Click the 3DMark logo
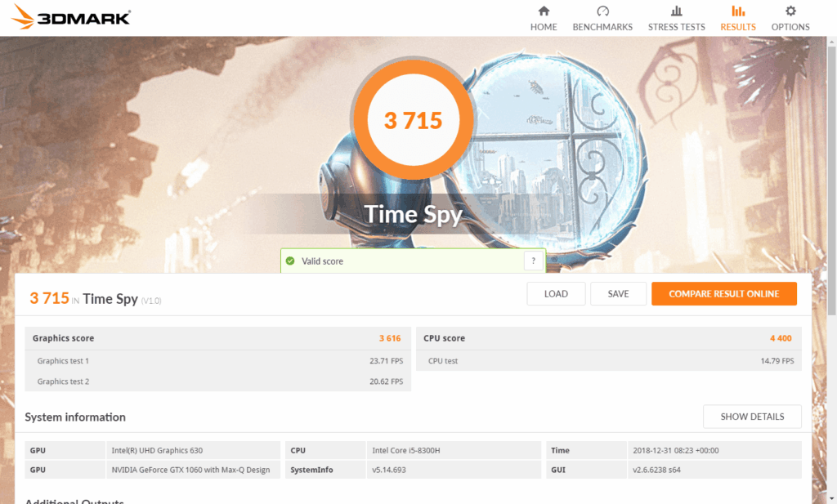837x504 pixels. (x=71, y=17)
